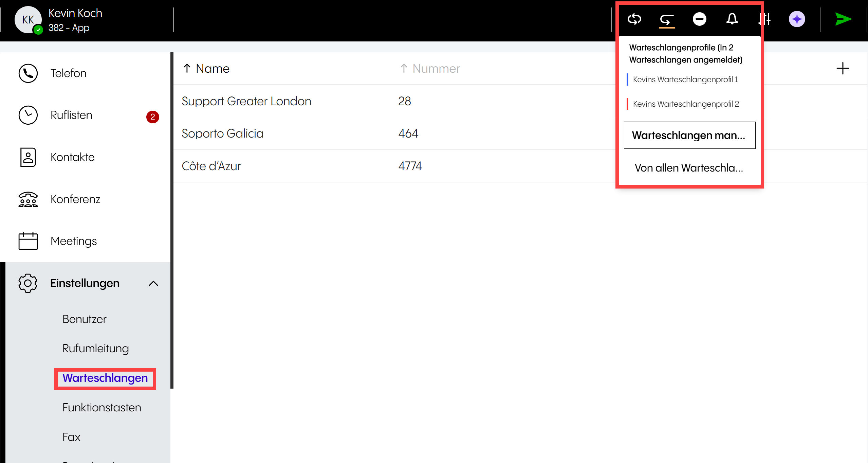Activate Kevins Warteschlangenprofil 2
Image resolution: width=868 pixels, height=463 pixels.
pos(686,104)
